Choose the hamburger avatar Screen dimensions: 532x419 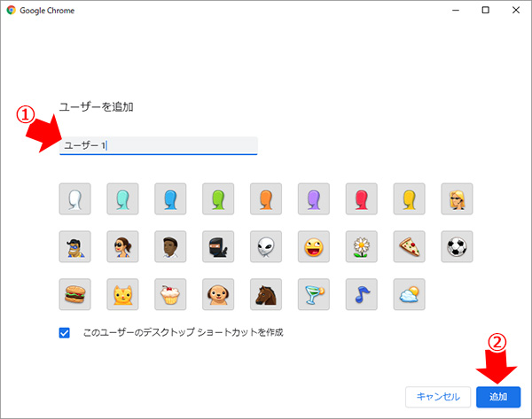[74, 291]
